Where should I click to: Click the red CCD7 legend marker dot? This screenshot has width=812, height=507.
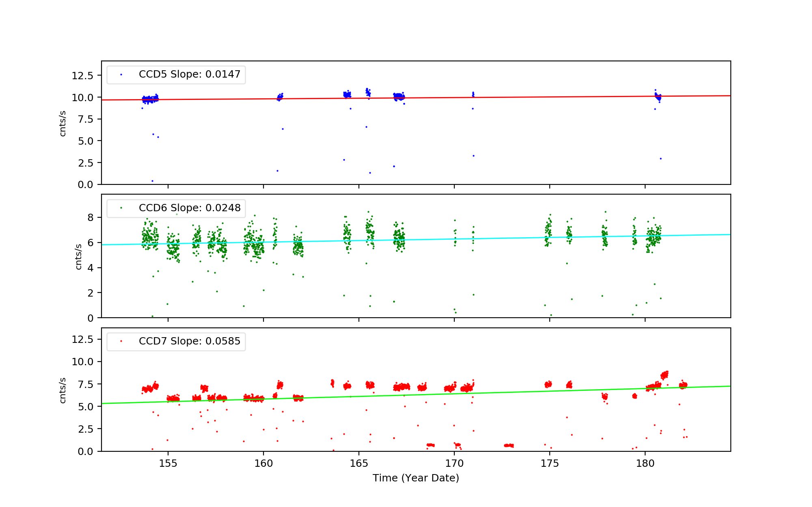coord(121,341)
